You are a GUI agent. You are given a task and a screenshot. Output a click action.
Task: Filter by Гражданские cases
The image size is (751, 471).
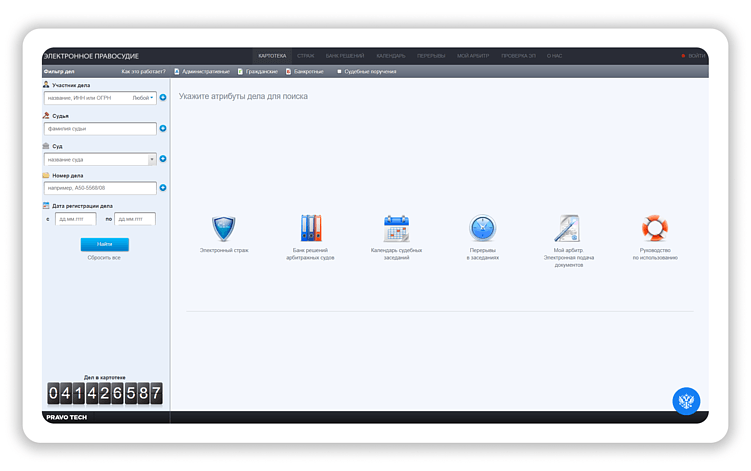pos(258,71)
